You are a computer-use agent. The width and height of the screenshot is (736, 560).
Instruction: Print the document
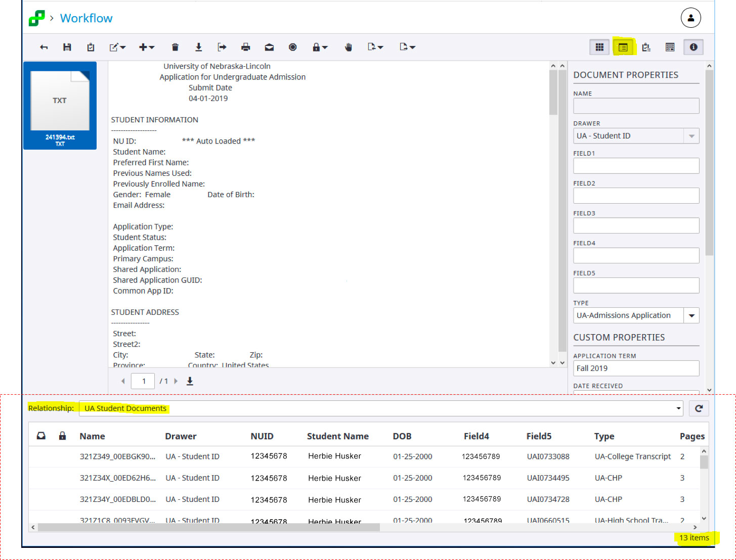[245, 47]
